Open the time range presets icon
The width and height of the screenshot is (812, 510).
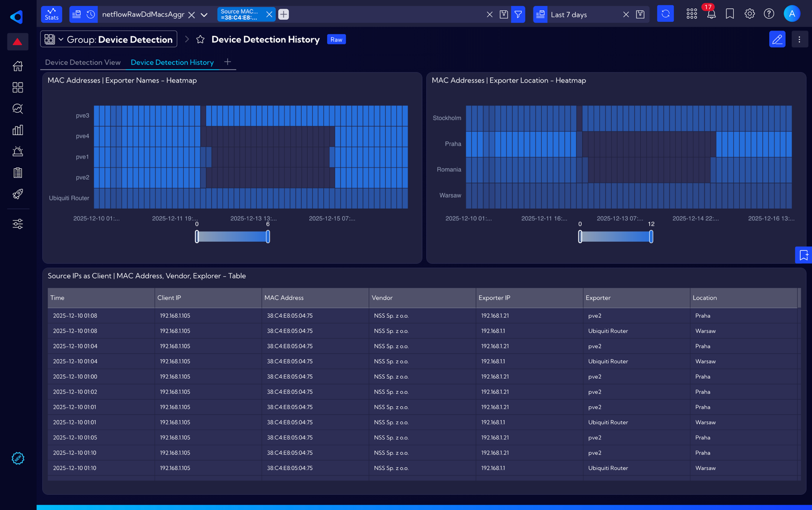pos(540,14)
